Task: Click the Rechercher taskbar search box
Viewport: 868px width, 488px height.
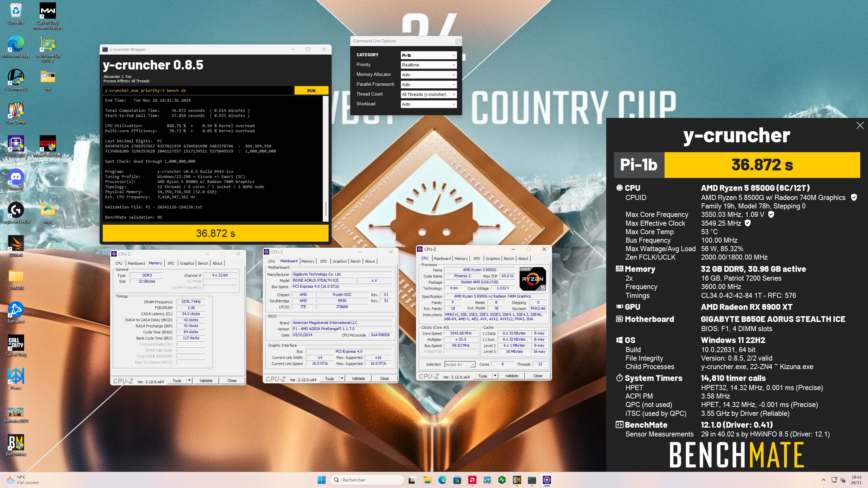Action: [x=367, y=480]
